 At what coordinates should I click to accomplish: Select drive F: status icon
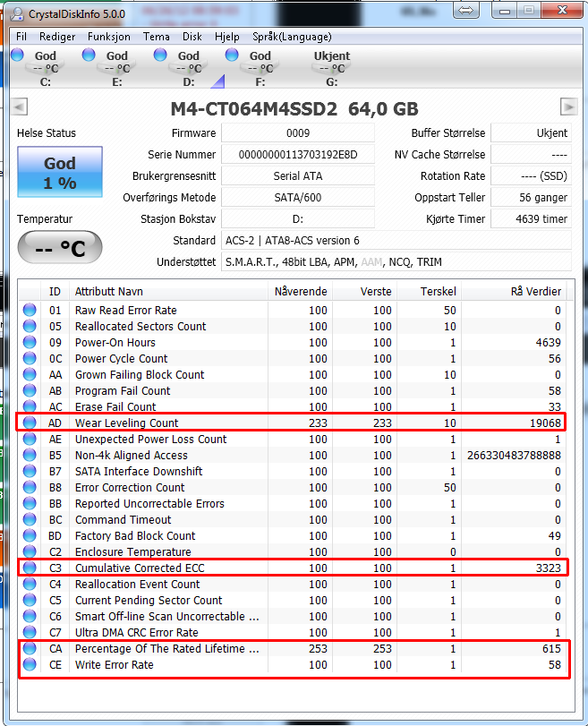point(232,55)
